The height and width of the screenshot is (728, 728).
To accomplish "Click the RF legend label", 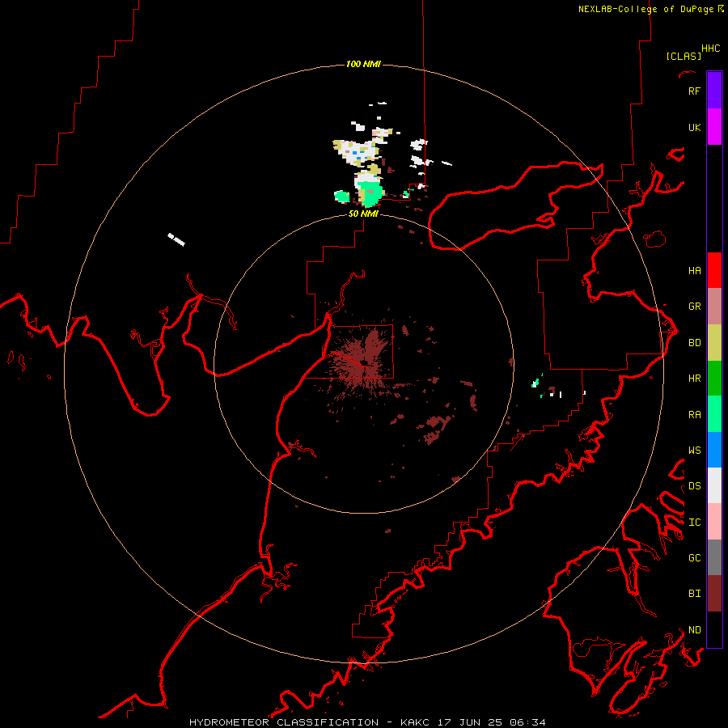I will [x=694, y=91].
